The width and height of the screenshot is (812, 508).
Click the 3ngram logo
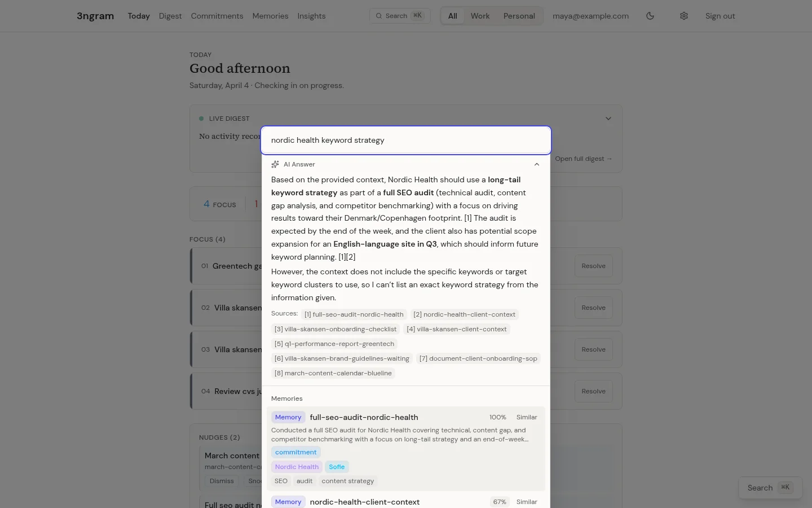click(95, 16)
